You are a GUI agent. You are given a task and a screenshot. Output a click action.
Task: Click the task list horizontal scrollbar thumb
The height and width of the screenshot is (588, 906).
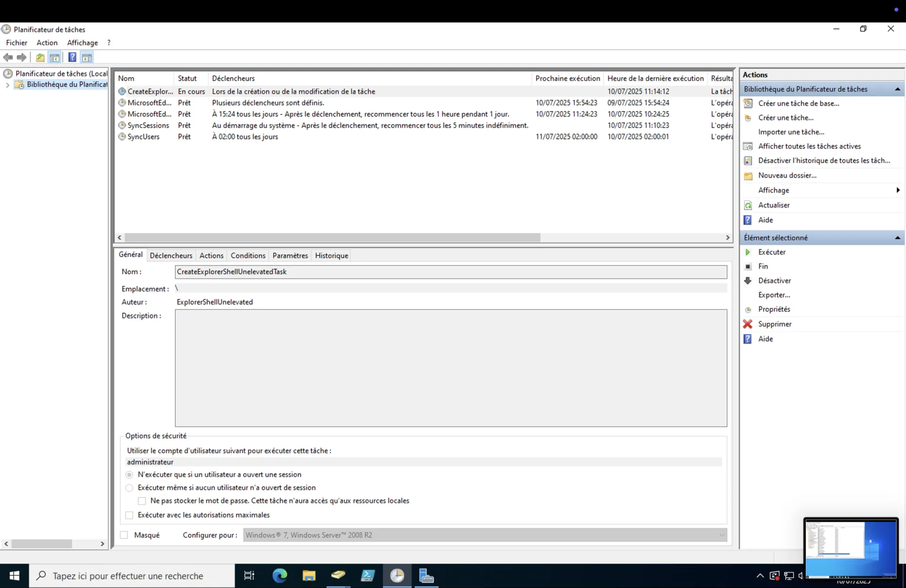tap(332, 238)
